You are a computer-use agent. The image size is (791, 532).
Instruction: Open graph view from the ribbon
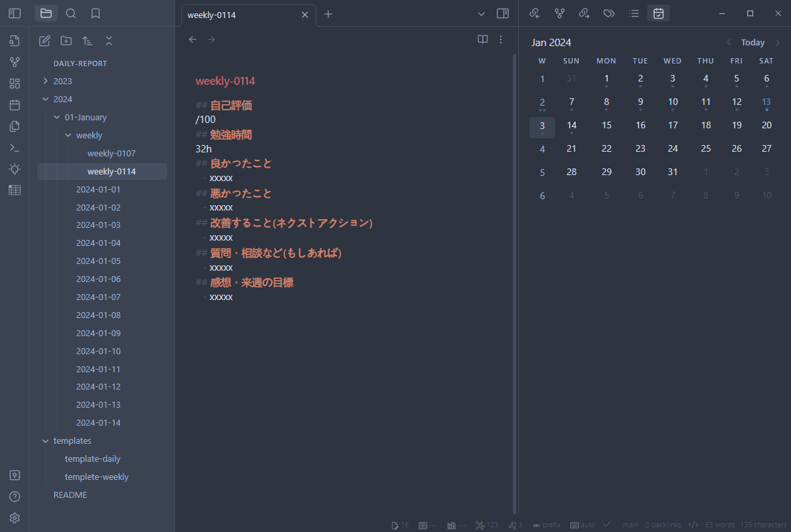coord(15,62)
